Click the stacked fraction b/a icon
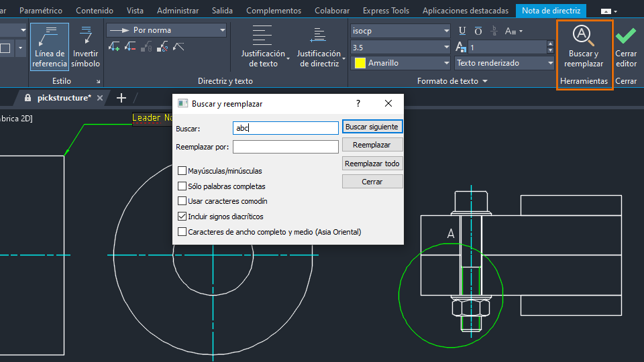Viewport: 644px width, 362px height. [494, 31]
